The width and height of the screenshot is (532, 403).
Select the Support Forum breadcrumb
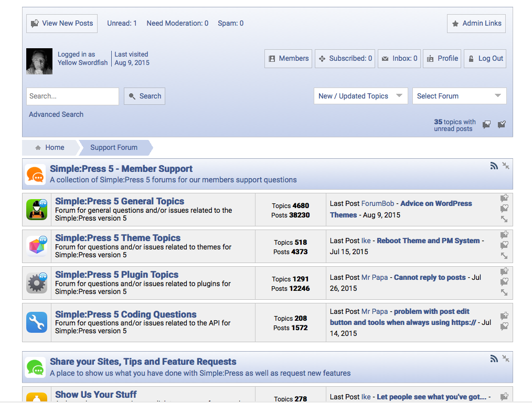pyautogui.click(x=114, y=148)
